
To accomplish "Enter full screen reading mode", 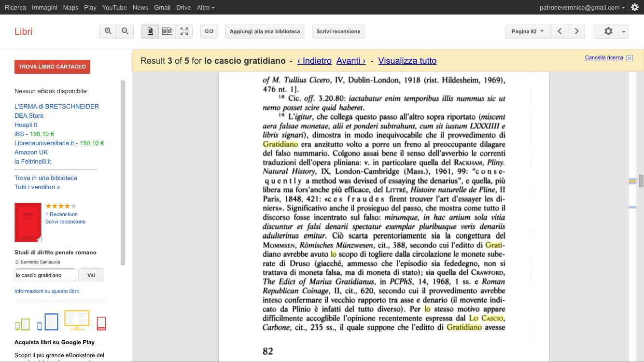I will click(184, 31).
